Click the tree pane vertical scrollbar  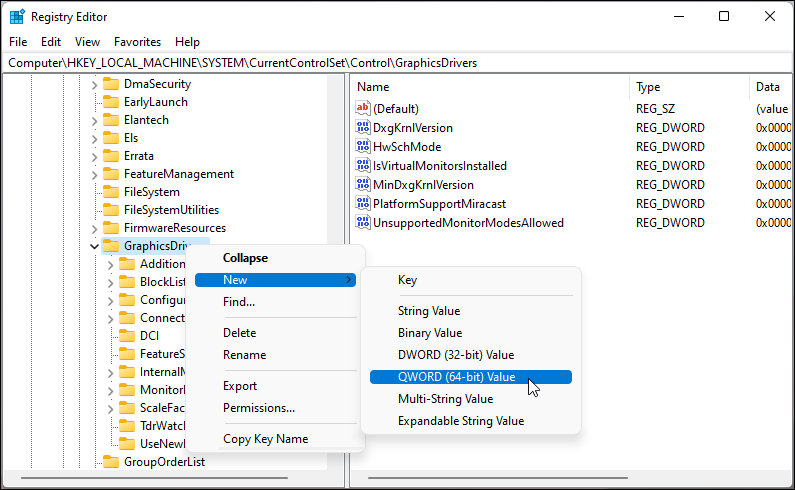(x=335, y=271)
